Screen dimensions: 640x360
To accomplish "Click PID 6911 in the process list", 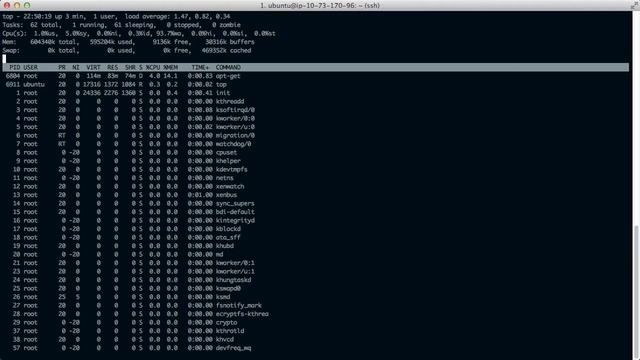I will pos(13,84).
